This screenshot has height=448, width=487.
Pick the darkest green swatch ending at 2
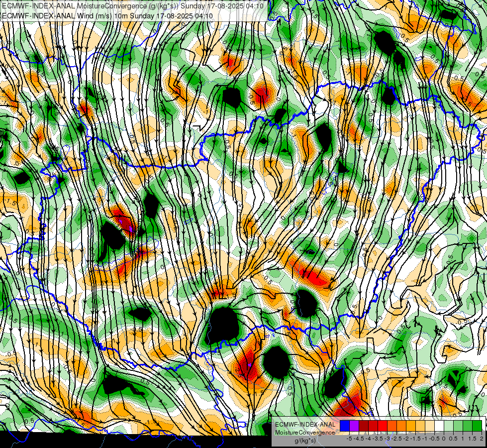477,426
